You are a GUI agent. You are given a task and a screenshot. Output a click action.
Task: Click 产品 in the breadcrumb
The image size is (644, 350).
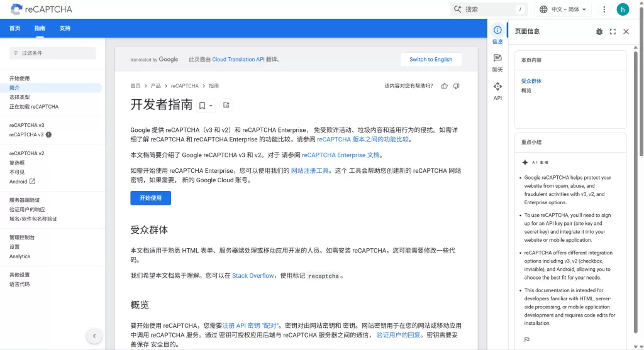pyautogui.click(x=156, y=85)
